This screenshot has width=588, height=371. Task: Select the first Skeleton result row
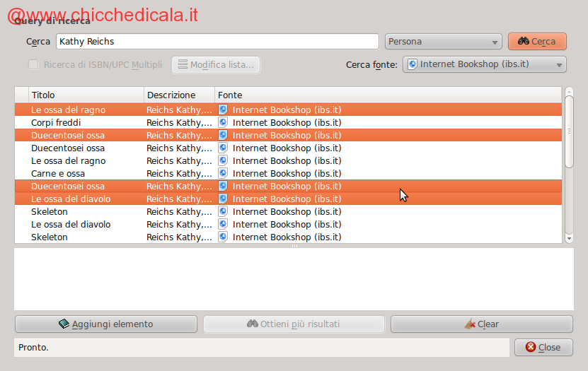(x=85, y=211)
